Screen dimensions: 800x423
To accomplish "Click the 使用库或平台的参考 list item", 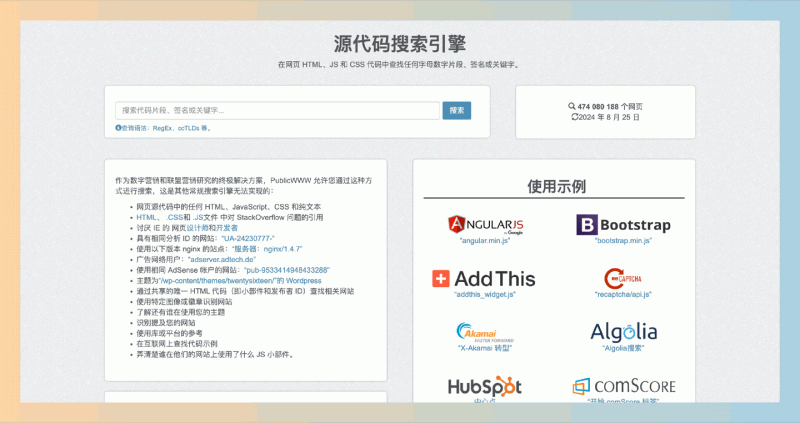I will click(x=169, y=333).
